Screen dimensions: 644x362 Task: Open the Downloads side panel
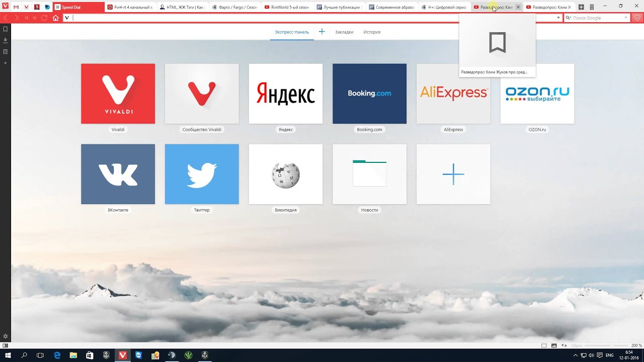(x=6, y=40)
